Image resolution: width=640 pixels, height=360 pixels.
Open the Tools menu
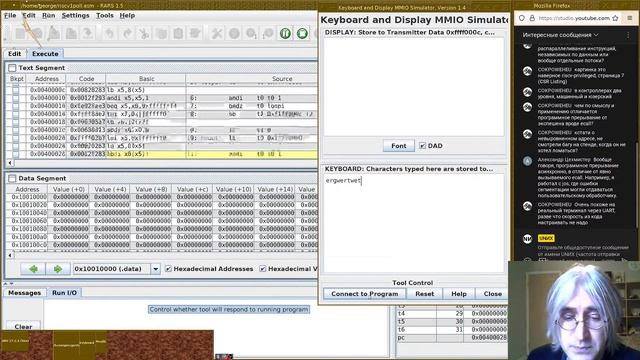coord(104,16)
